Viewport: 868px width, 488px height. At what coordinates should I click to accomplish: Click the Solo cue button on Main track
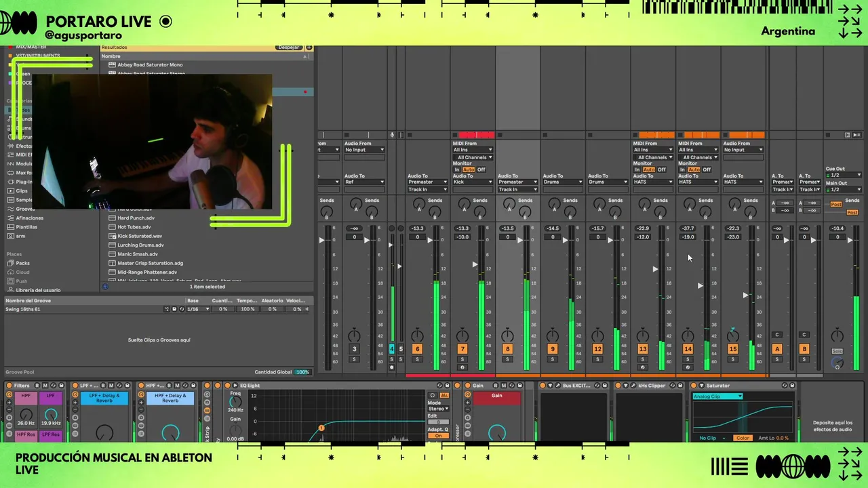[x=837, y=351]
